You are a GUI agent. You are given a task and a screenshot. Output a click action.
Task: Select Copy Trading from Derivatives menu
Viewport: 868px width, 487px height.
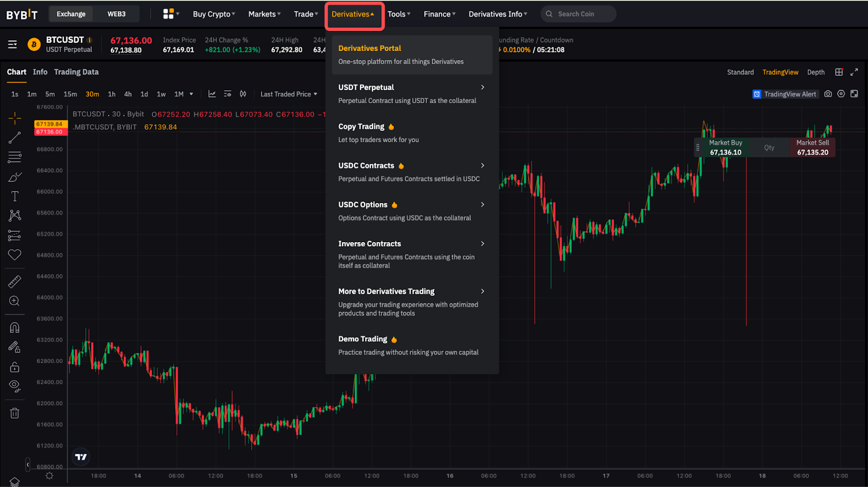click(361, 127)
